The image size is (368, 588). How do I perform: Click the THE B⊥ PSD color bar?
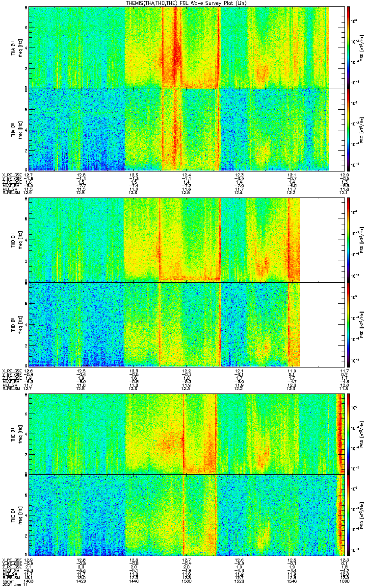tap(348, 434)
